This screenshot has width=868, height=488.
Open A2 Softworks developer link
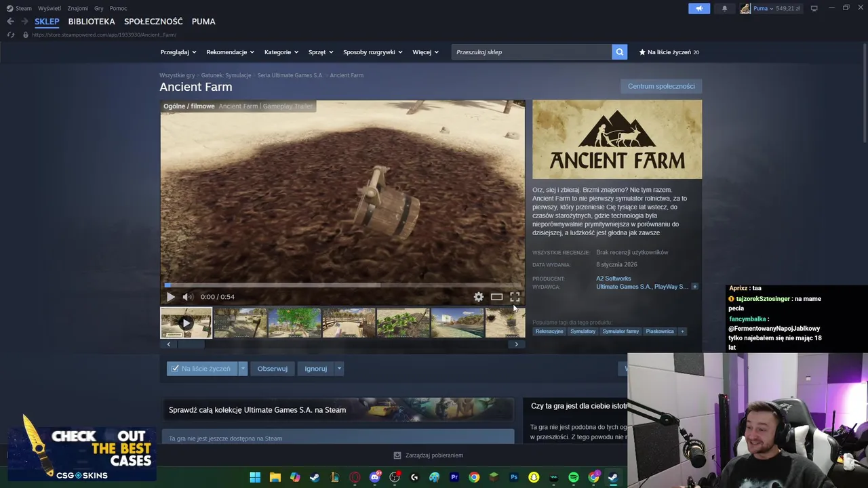[614, 279]
